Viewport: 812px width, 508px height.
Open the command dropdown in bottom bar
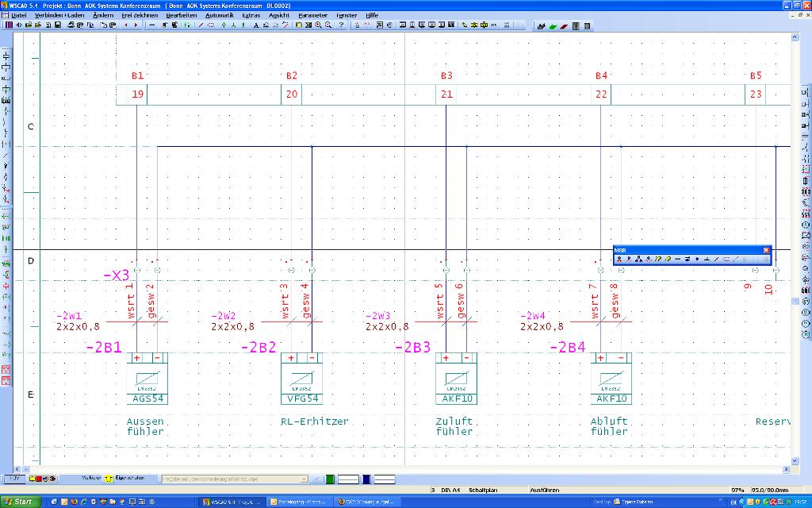tap(304, 479)
